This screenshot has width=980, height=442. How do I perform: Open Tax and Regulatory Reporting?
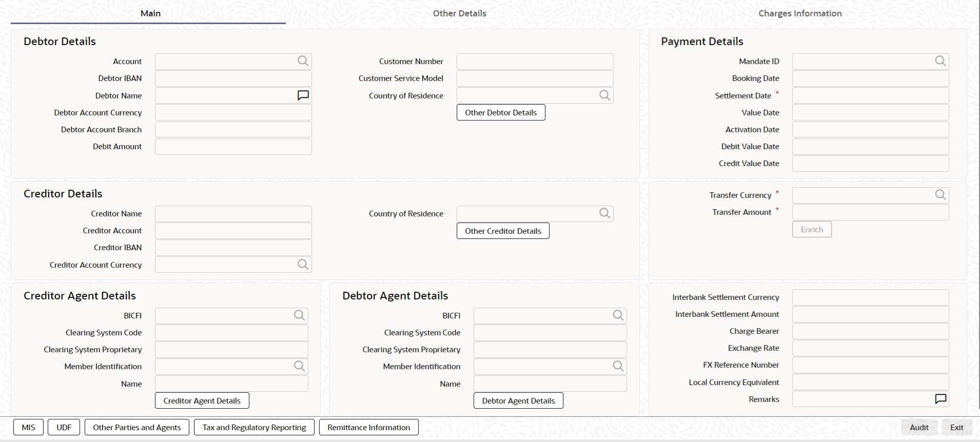[254, 427]
